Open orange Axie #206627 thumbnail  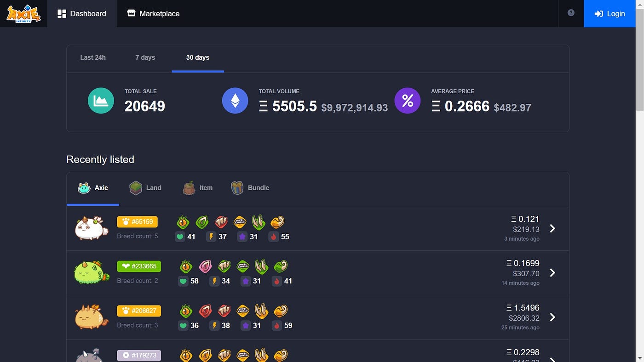[92, 317]
